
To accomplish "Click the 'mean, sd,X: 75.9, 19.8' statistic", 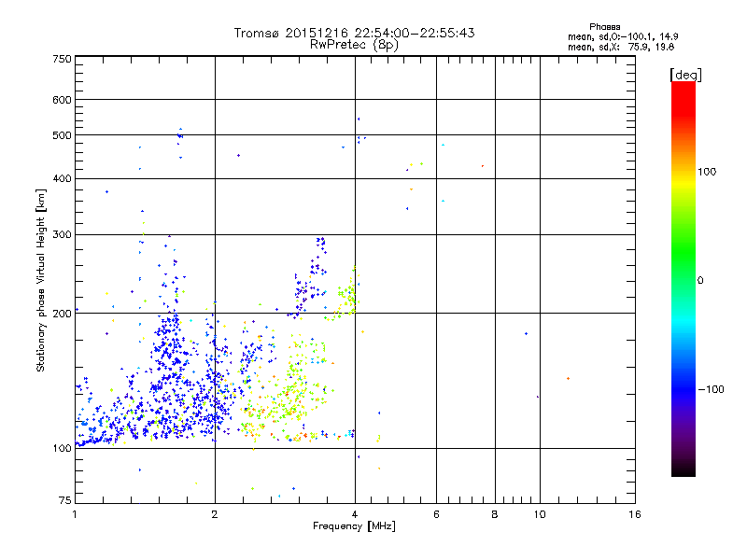I will (621, 47).
